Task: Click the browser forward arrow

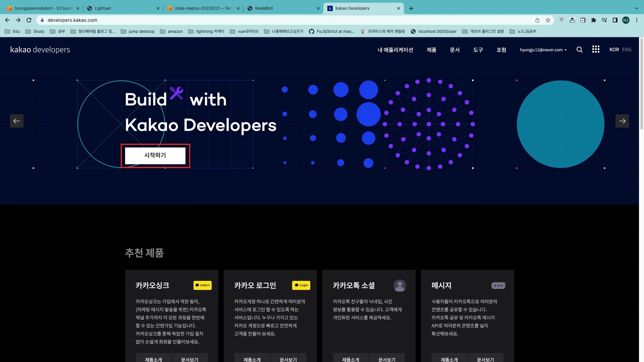Action: point(18,20)
